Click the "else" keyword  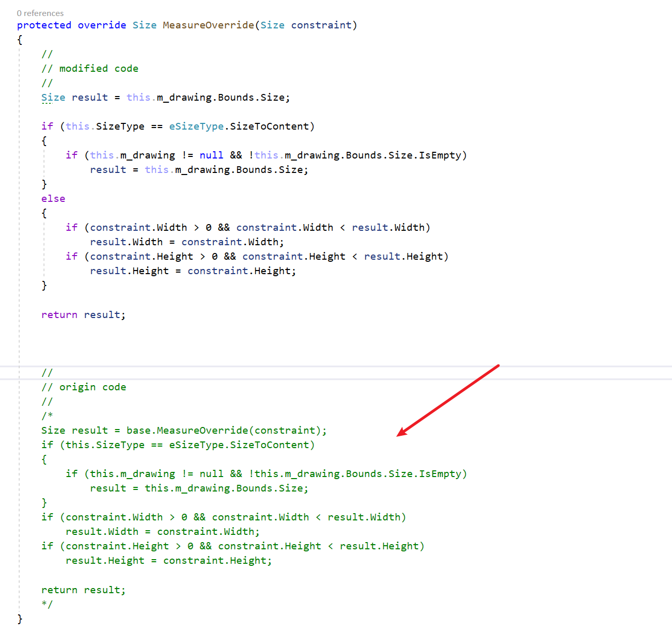53,199
